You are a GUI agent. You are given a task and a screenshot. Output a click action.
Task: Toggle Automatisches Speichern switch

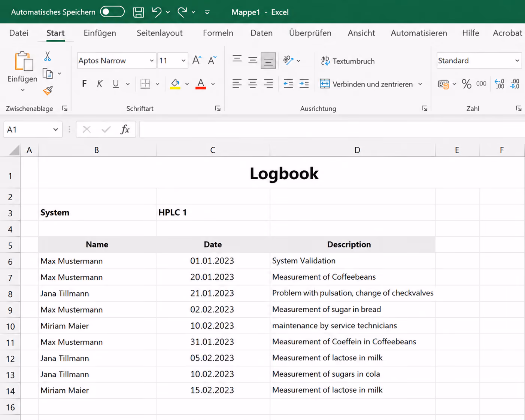tap(112, 12)
